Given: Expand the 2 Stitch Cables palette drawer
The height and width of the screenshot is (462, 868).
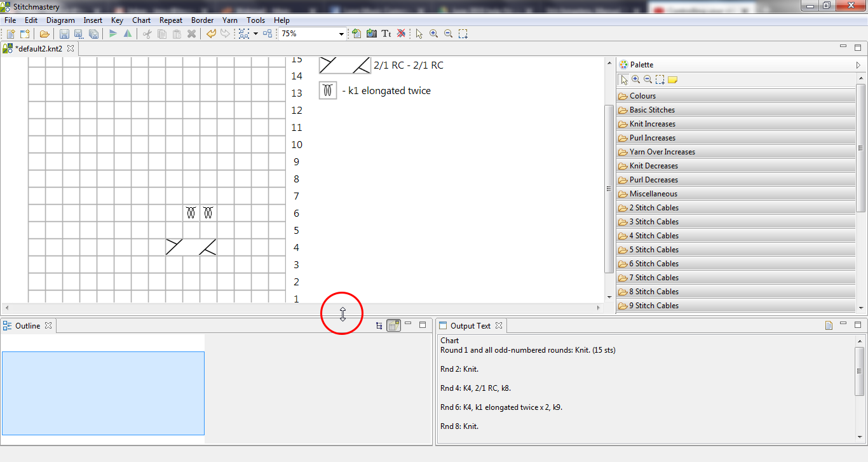Looking at the screenshot, I should (654, 208).
